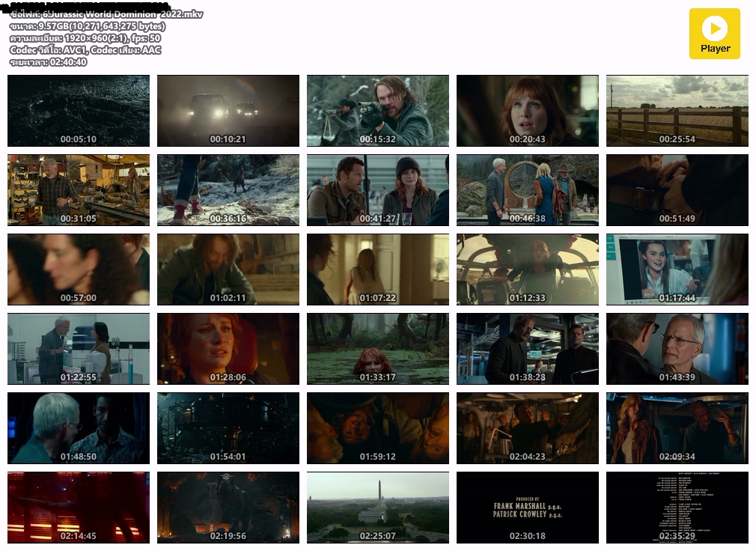The height and width of the screenshot is (551, 756).
Task: Click the duration text 02:40:40
Action: tap(68, 62)
